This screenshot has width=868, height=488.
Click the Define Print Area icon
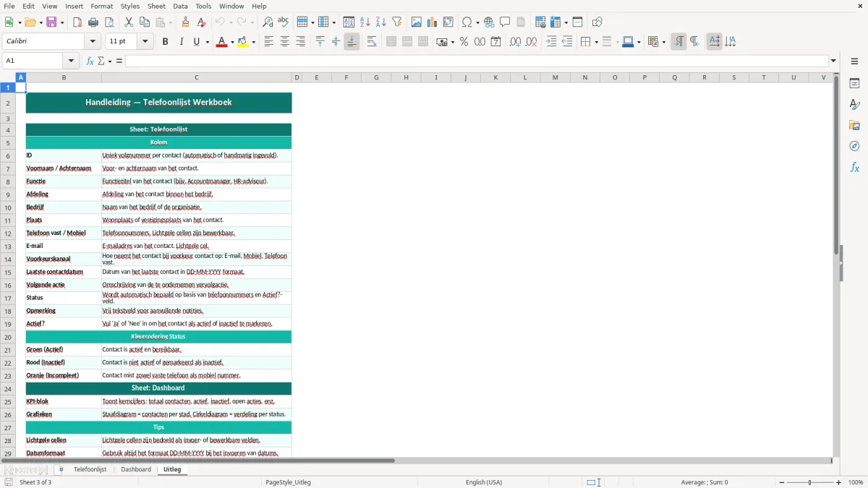(x=540, y=22)
